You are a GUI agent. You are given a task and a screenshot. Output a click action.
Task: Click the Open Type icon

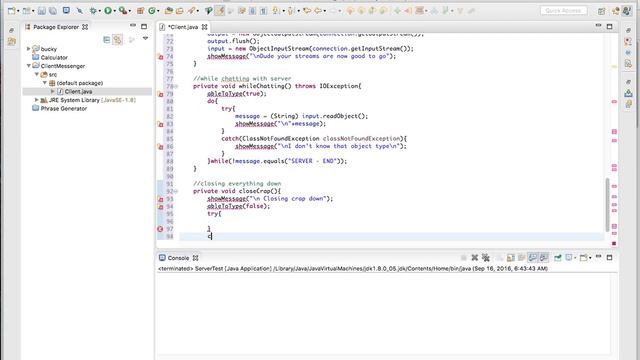(169, 11)
